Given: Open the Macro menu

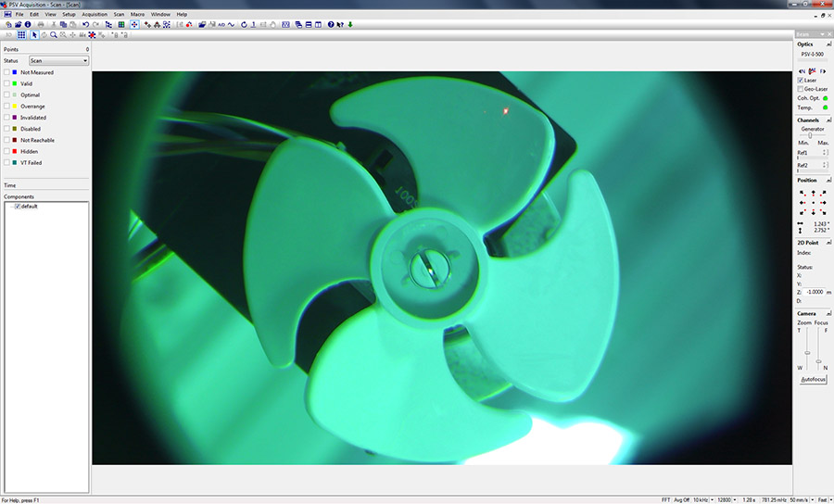Looking at the screenshot, I should 137,14.
